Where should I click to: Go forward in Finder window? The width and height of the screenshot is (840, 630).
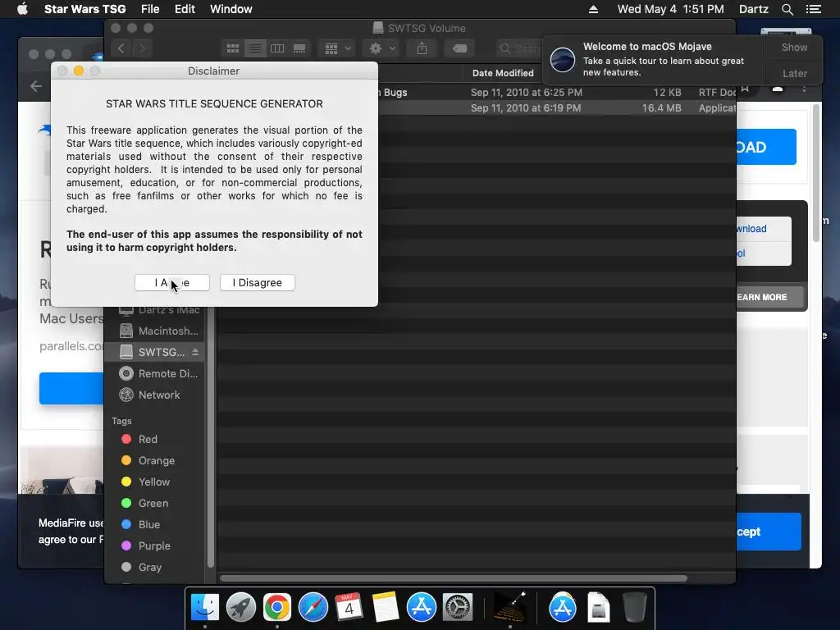click(142, 48)
